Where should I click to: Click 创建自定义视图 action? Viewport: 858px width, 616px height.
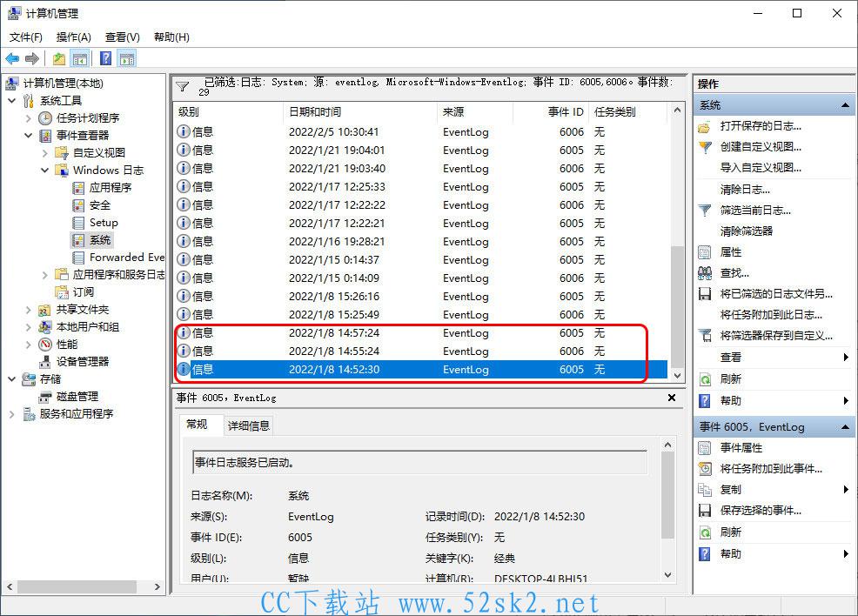[761, 147]
